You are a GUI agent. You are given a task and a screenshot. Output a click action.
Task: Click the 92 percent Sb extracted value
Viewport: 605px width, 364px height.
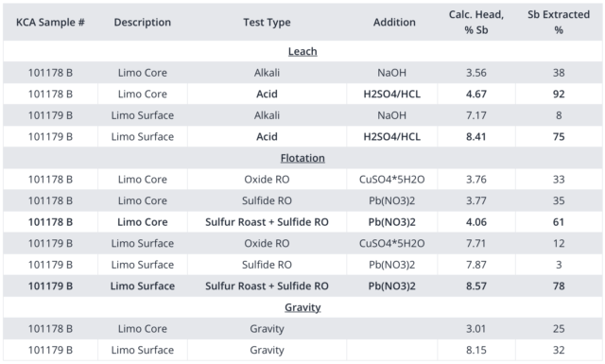pyautogui.click(x=559, y=94)
